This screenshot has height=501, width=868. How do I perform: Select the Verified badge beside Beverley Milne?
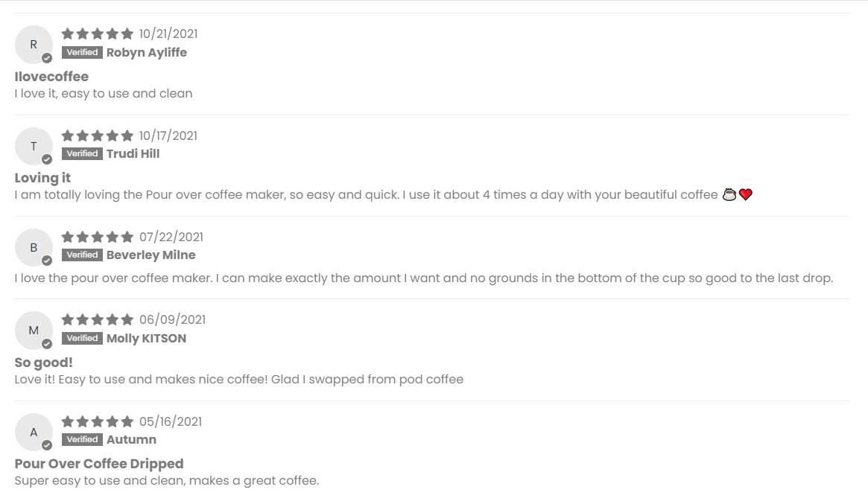click(82, 255)
